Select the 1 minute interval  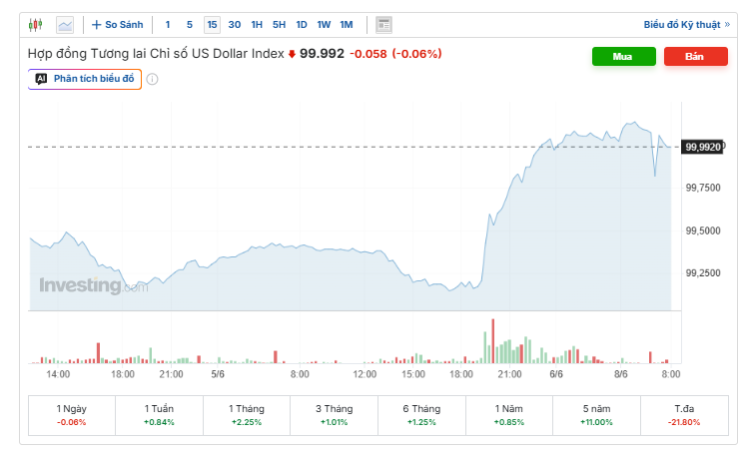point(168,25)
